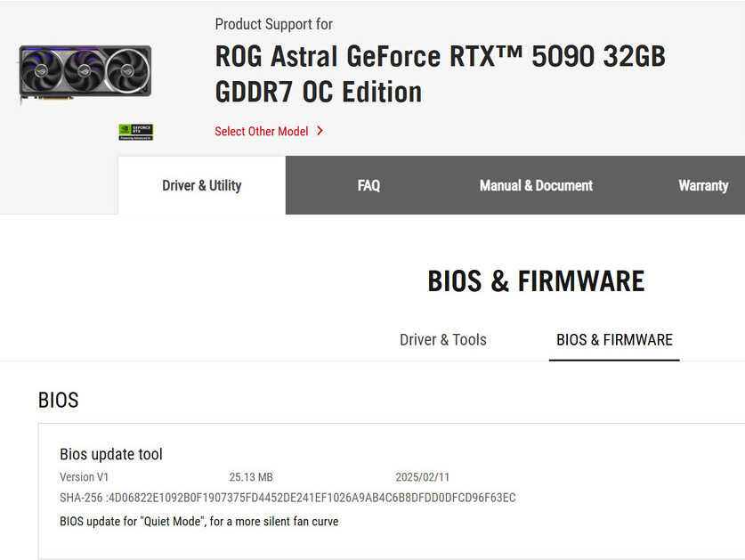Switch to the Driver & Utility tab

(x=202, y=185)
